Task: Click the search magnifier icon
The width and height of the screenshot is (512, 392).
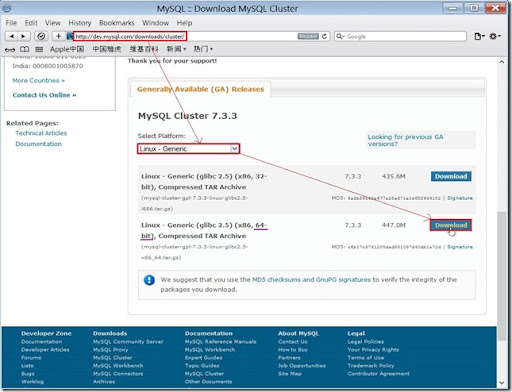Action: 340,36
